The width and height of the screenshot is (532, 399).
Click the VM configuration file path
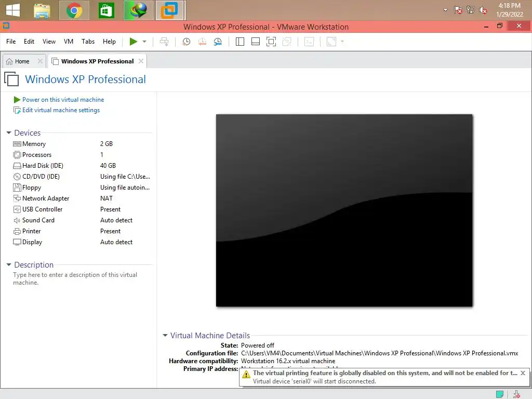coord(380,353)
